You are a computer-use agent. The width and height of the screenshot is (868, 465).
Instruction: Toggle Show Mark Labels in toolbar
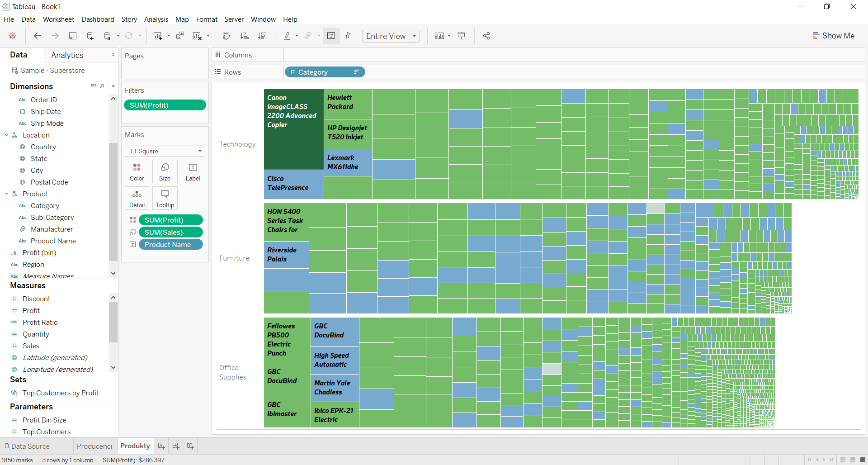(x=331, y=36)
